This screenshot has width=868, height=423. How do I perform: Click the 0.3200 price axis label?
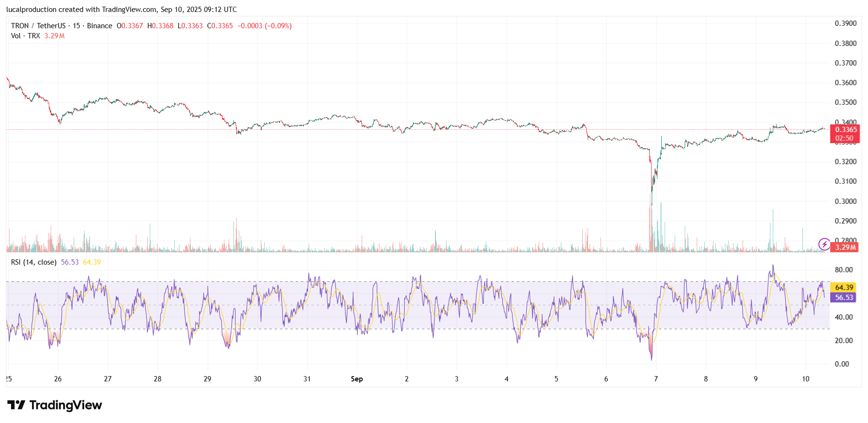(846, 162)
